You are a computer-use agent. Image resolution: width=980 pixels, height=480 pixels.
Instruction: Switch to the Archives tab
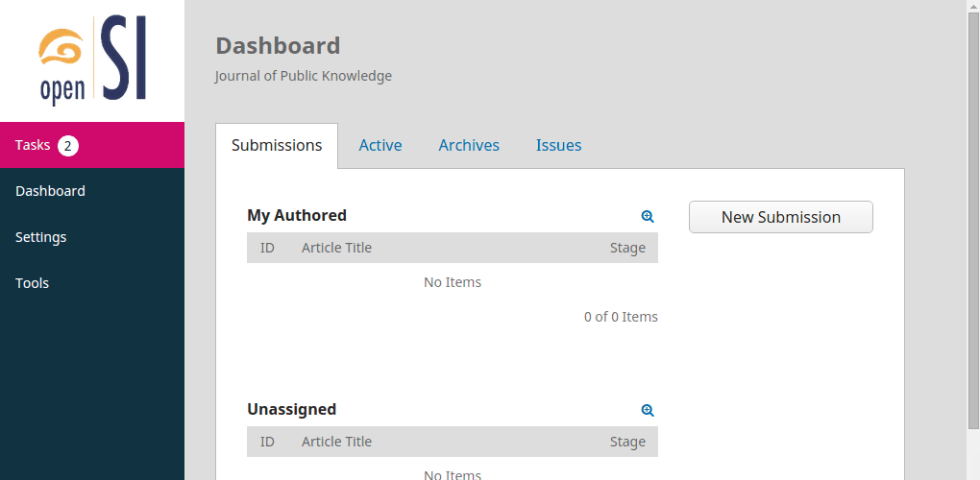(x=469, y=146)
